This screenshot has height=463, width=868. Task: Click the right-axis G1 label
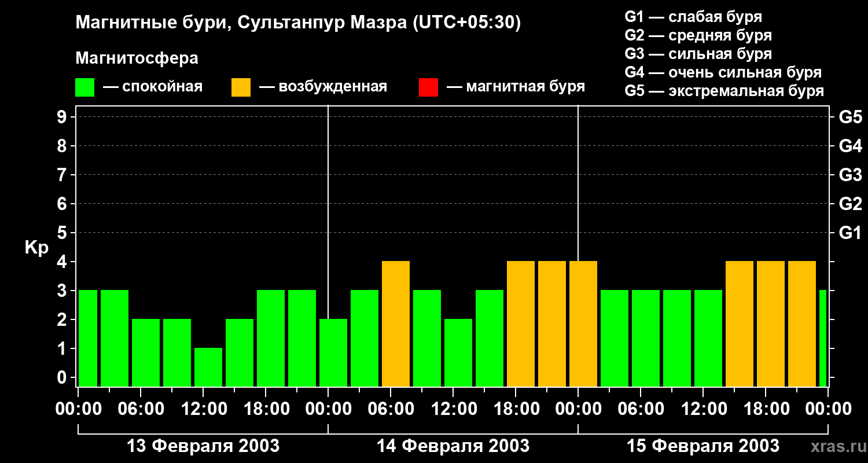(x=850, y=233)
